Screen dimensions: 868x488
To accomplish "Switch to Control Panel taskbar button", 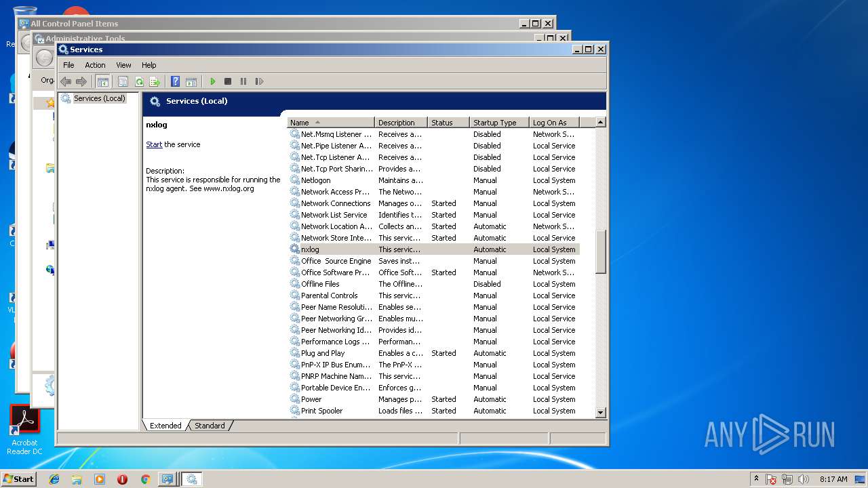I will coord(167,479).
